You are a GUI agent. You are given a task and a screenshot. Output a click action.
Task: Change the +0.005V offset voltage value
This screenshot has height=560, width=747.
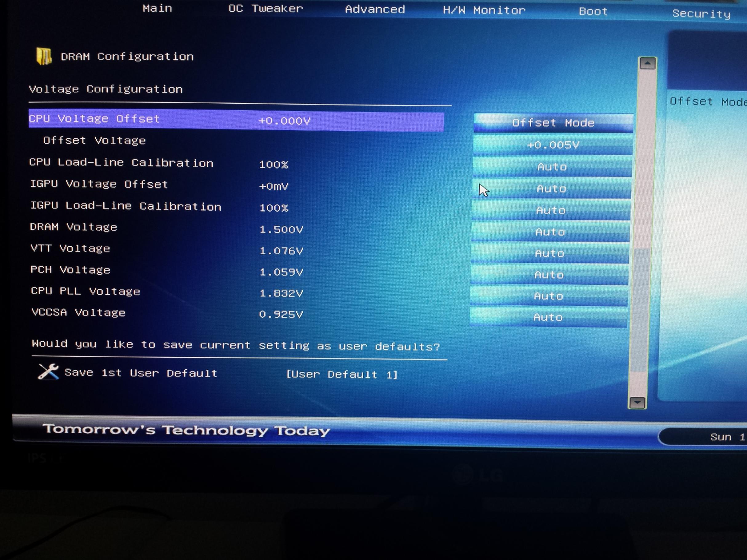[553, 145]
